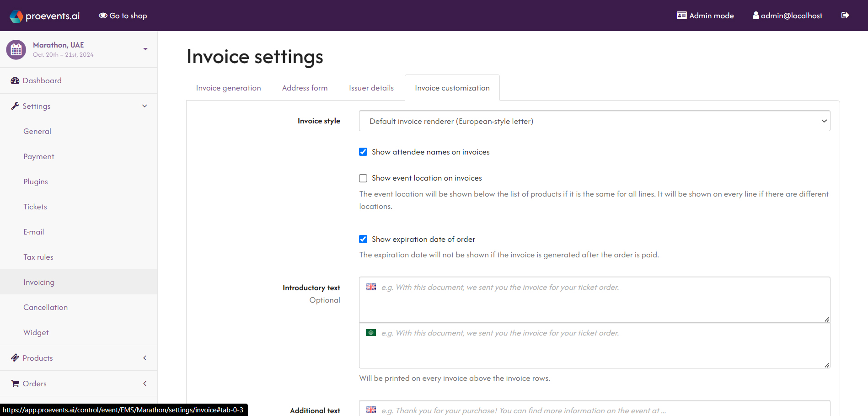Select the Products tag icon in sidebar
The image size is (868, 416).
click(15, 357)
